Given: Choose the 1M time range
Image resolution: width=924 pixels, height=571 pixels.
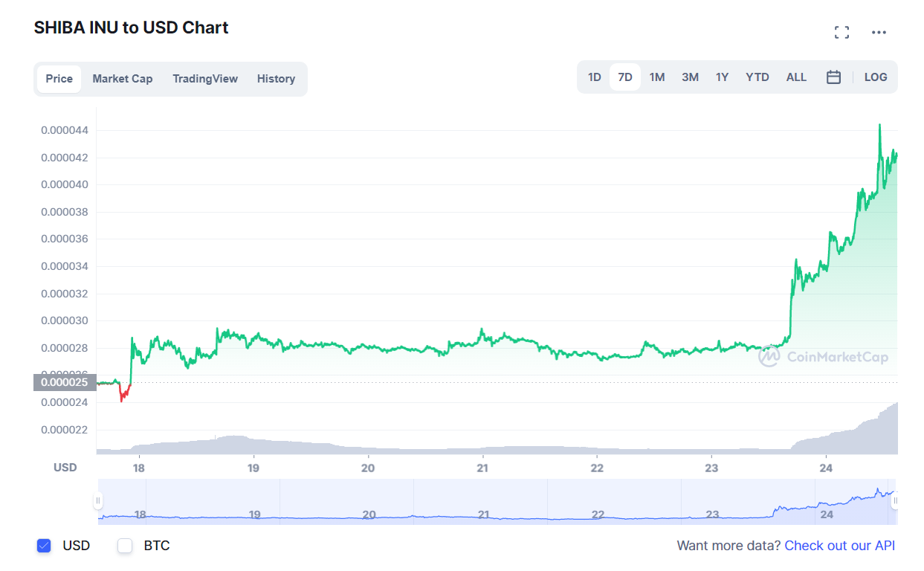Looking at the screenshot, I should pyautogui.click(x=657, y=77).
